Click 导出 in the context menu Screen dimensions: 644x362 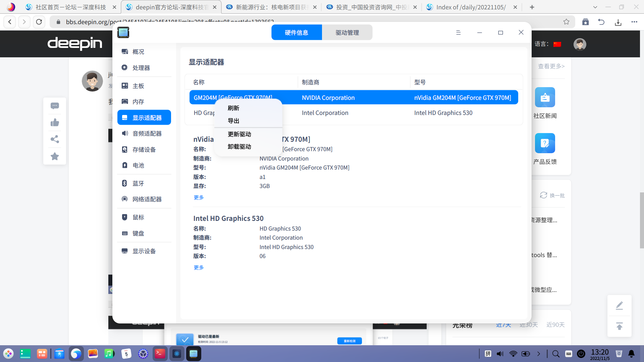(x=233, y=121)
